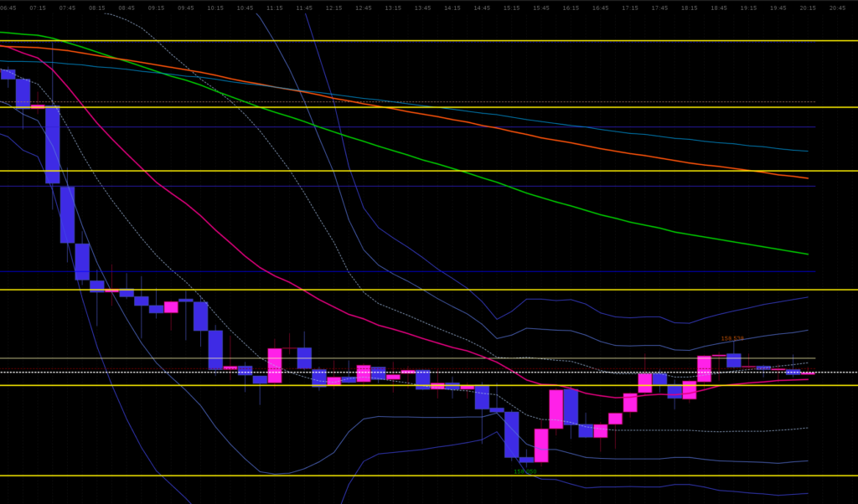858x504 pixels.
Task: Select the 10:15 time axis label
Action: pos(215,8)
